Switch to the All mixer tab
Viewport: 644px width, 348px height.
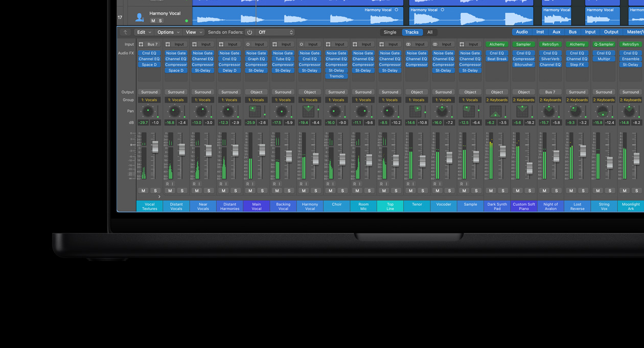tap(430, 32)
